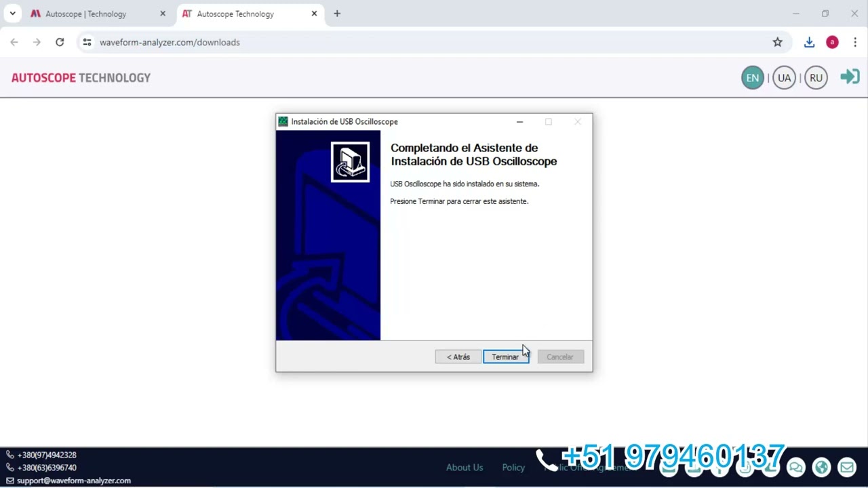868x488 pixels.
Task: Minimize the USB Oscilloscope installer window
Action: (519, 122)
